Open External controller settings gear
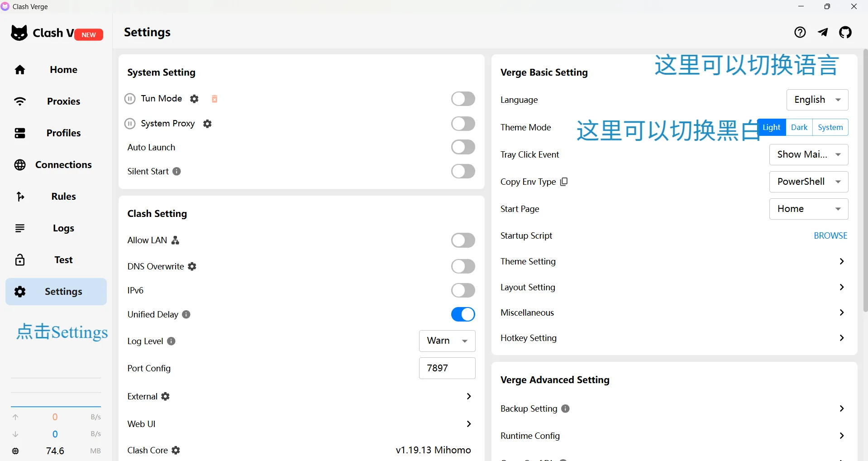 click(166, 396)
